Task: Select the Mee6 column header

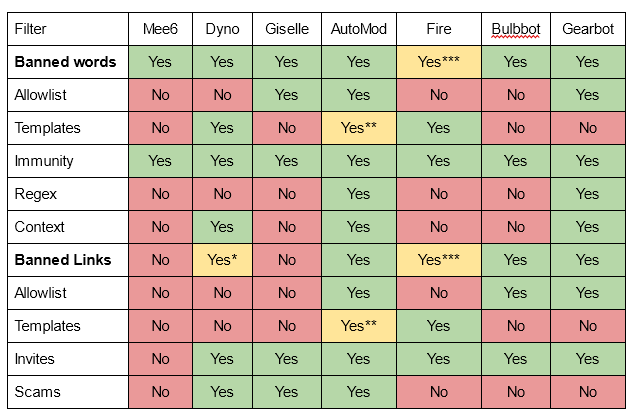Action: pos(160,29)
